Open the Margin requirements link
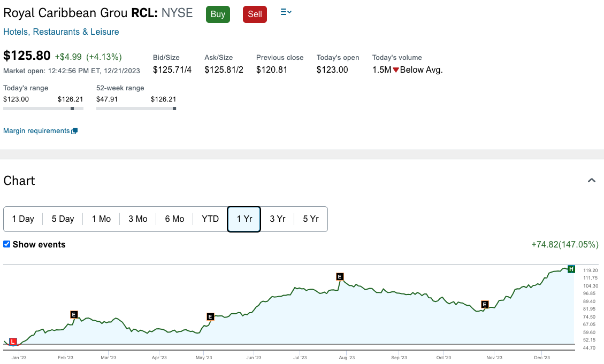Screen dimensions: 604x364 [35, 130]
